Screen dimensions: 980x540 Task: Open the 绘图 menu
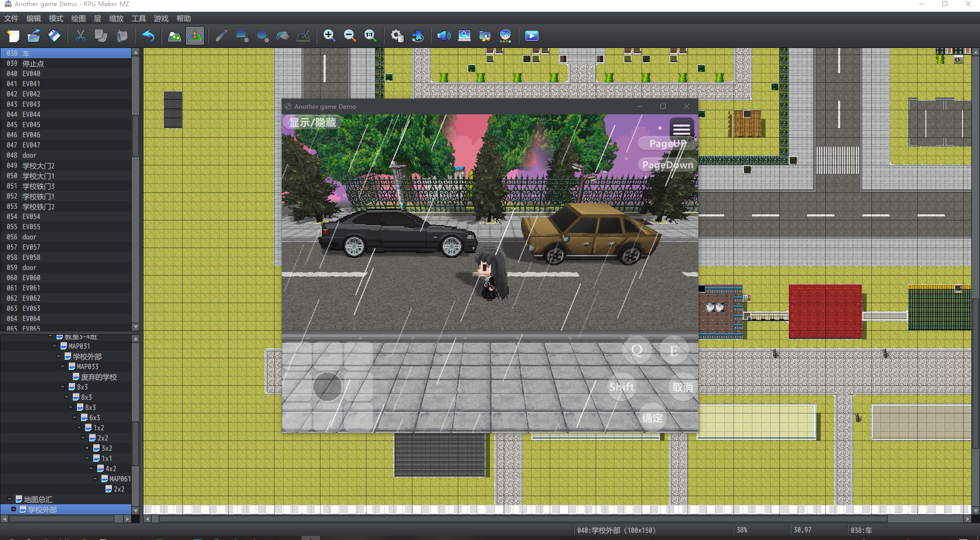(x=78, y=18)
